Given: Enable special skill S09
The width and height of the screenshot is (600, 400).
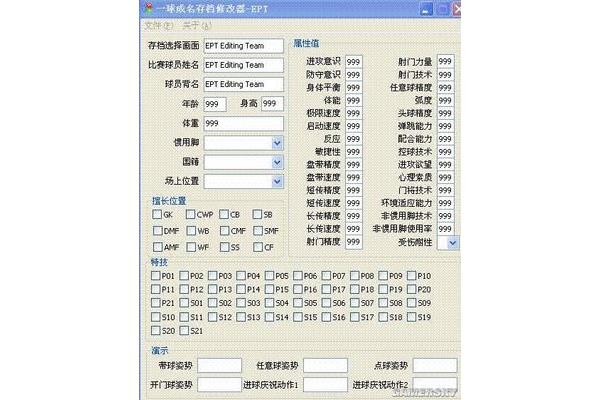Looking at the screenshot, I should (412, 303).
